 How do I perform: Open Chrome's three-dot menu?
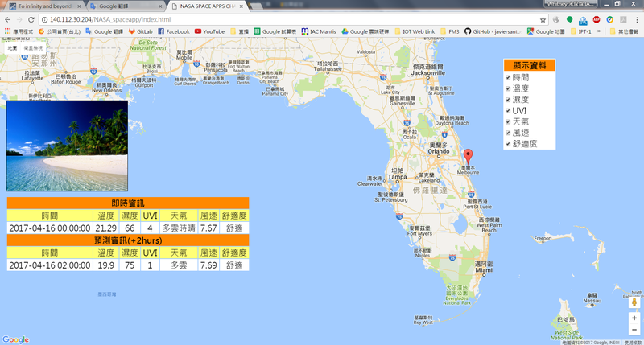pyautogui.click(x=636, y=18)
